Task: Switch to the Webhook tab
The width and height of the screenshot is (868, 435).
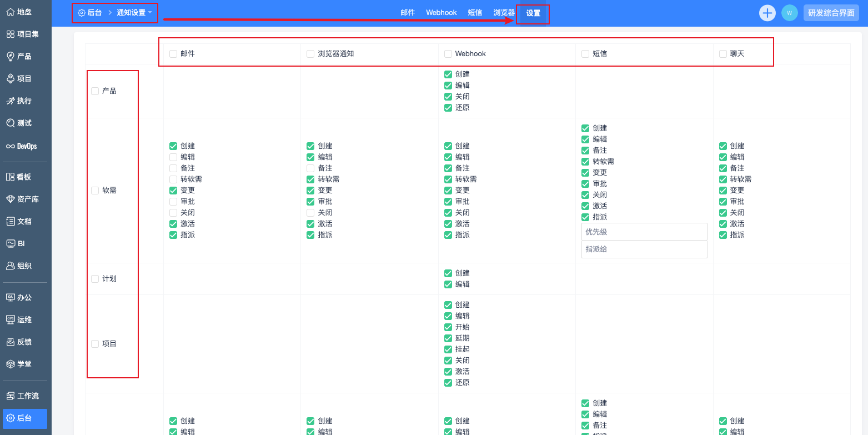Action: pyautogui.click(x=441, y=13)
